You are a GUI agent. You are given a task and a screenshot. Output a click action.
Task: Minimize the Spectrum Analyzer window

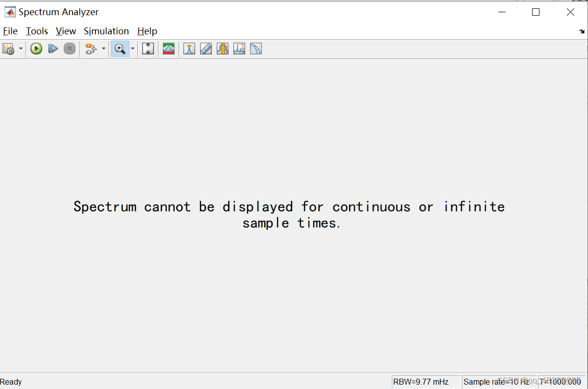[502, 12]
